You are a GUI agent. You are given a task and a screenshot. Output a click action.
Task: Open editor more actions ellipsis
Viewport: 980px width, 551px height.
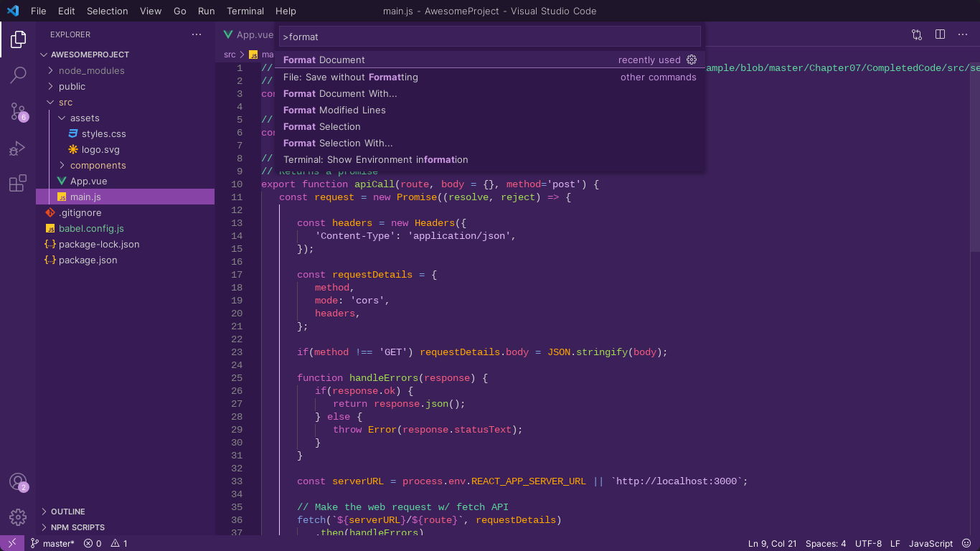(x=963, y=34)
